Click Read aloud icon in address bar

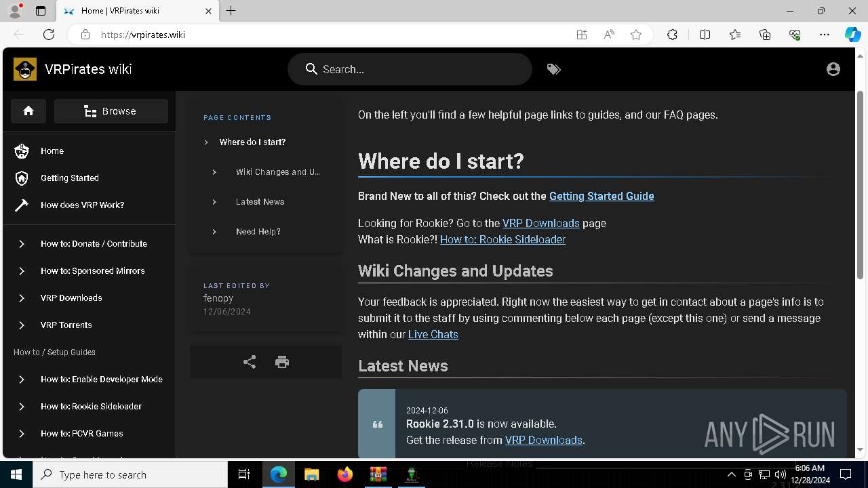(x=609, y=35)
